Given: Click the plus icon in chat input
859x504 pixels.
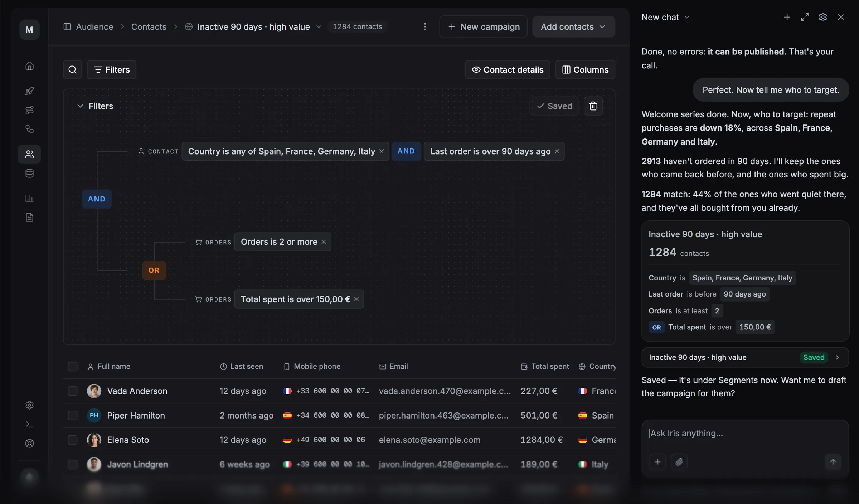Looking at the screenshot, I should [x=657, y=462].
